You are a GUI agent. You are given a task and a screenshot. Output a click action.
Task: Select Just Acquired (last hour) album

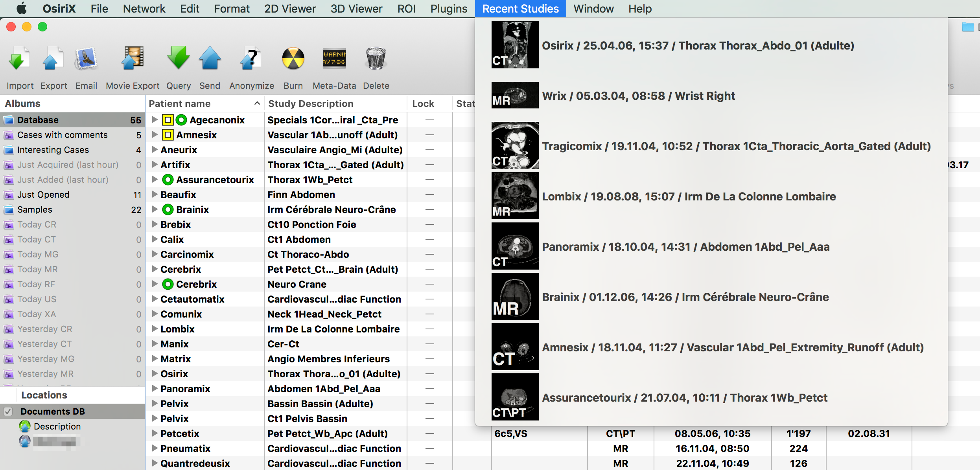coord(72,165)
